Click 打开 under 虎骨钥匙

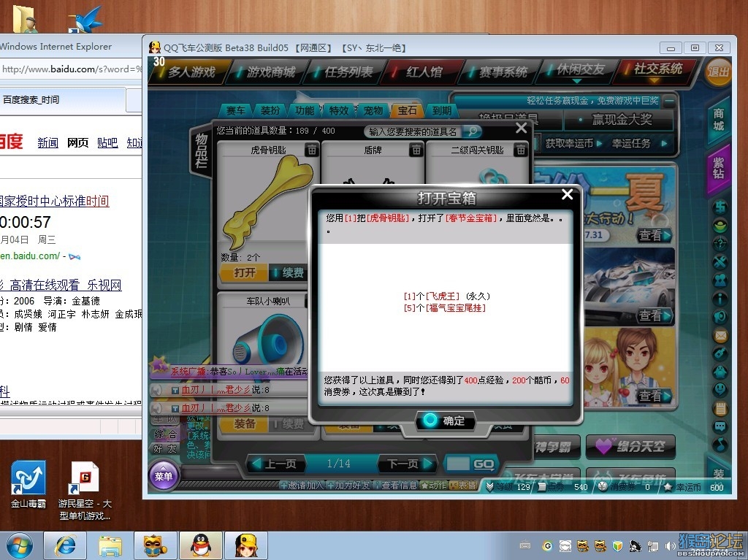click(x=245, y=273)
